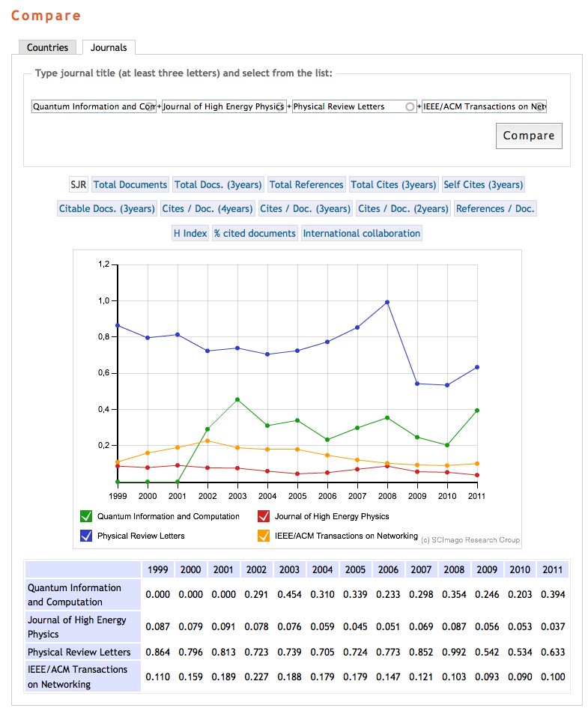Toggle the Journal of High Energy Physics checkbox

[x=264, y=516]
